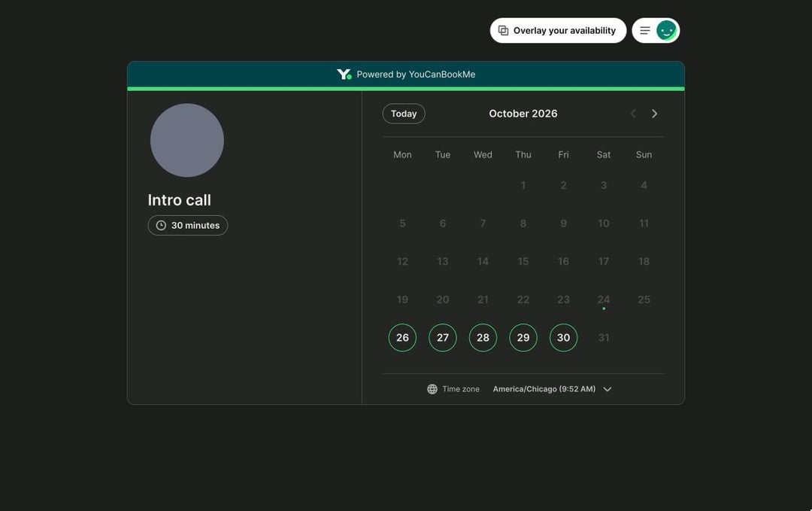The width and height of the screenshot is (812, 511).
Task: Select October 26 on calendar
Action: (402, 338)
